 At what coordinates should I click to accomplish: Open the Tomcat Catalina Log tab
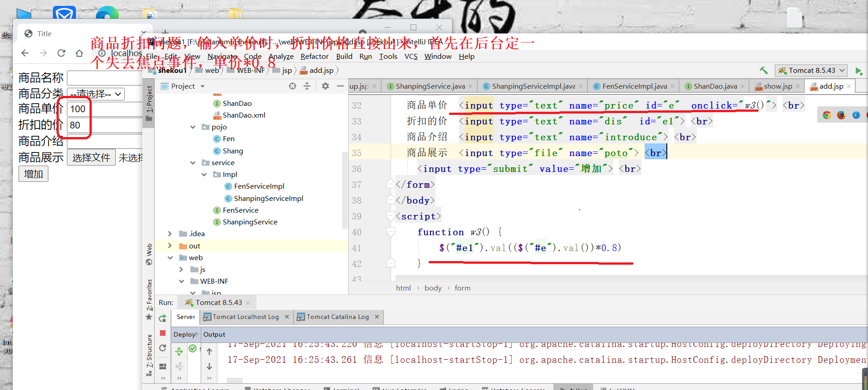click(x=338, y=317)
